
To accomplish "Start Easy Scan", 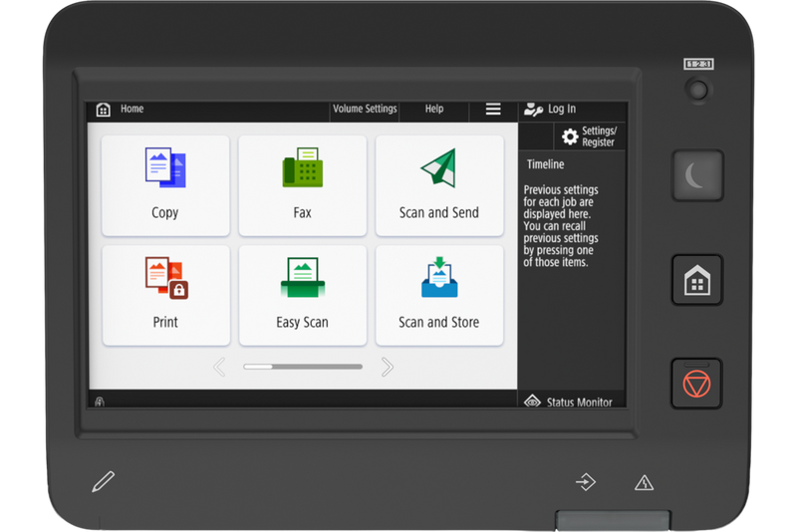I will (x=302, y=295).
